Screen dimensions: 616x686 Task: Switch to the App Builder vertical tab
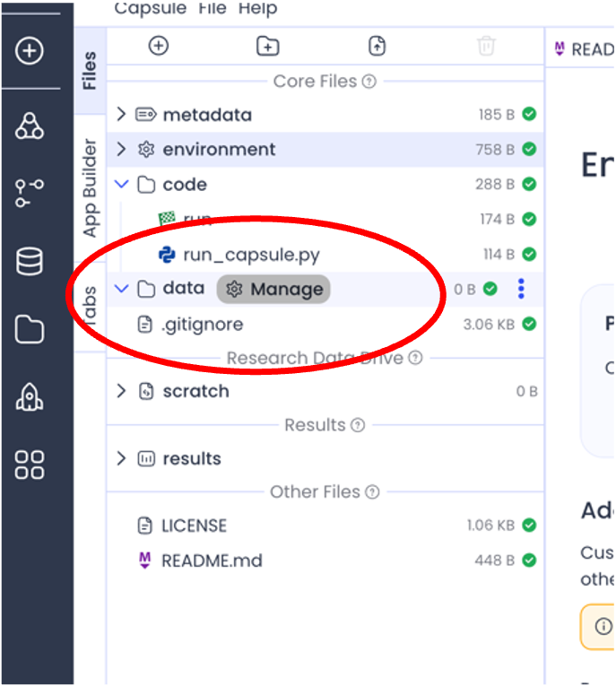(90, 188)
